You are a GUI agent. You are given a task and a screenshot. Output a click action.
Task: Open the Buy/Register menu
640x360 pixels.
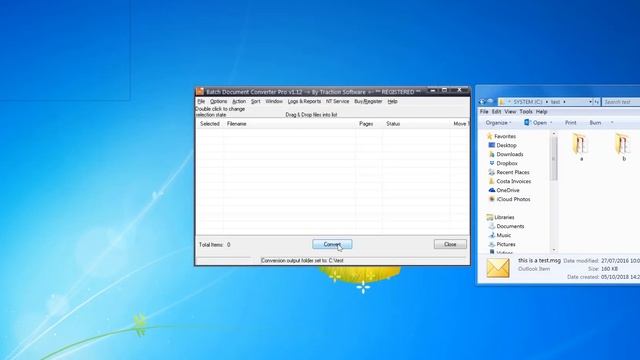(x=368, y=101)
